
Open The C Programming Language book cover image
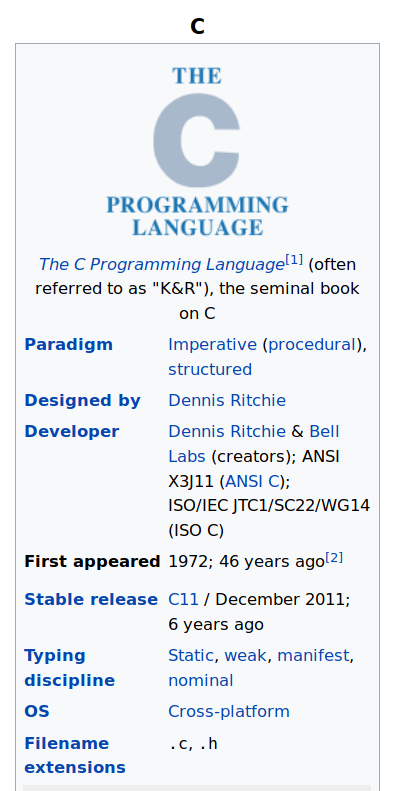coord(197,151)
